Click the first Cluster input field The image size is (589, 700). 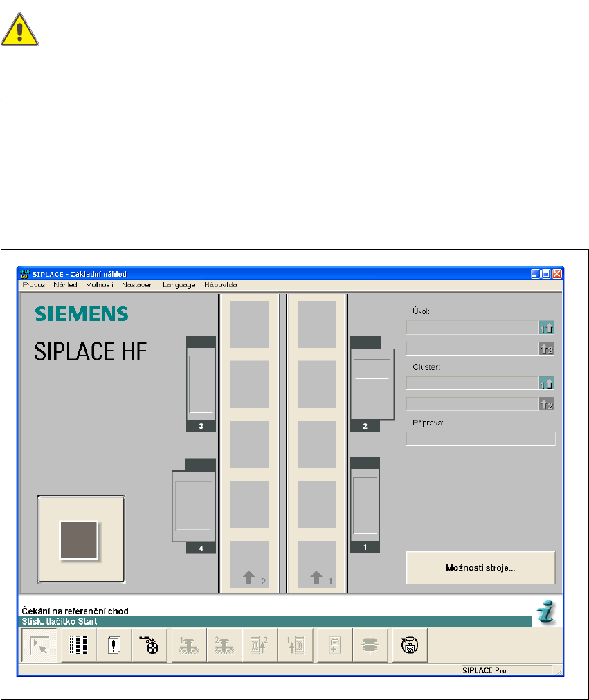pyautogui.click(x=473, y=383)
